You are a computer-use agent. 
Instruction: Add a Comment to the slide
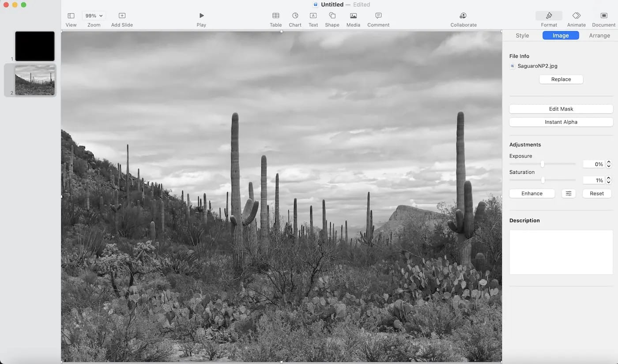378,16
